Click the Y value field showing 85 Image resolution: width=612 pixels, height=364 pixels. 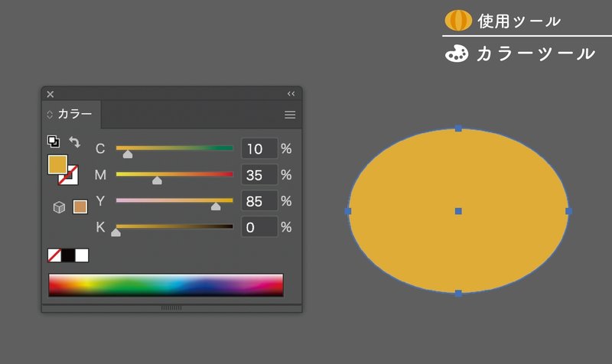(259, 201)
